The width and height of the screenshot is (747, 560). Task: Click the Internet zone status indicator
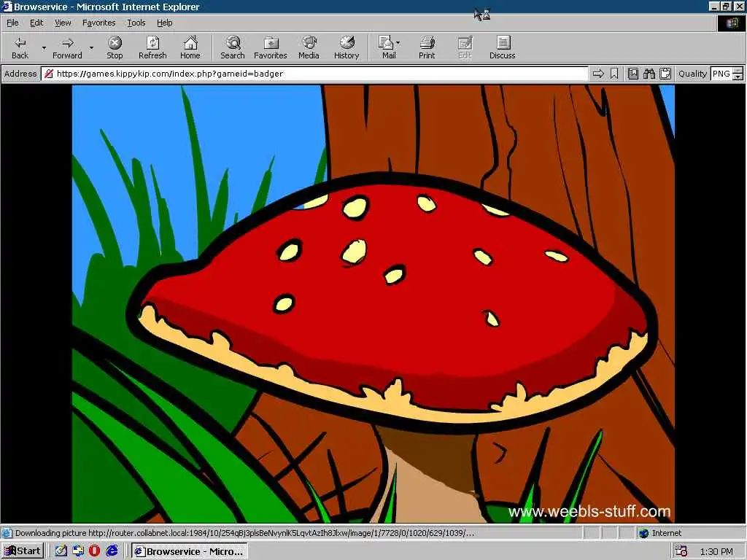(659, 533)
